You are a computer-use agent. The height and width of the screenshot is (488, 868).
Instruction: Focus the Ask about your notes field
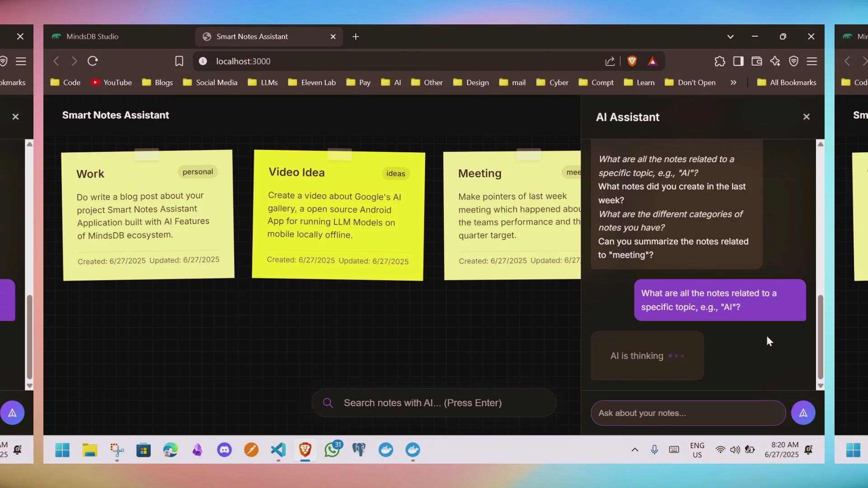click(688, 413)
